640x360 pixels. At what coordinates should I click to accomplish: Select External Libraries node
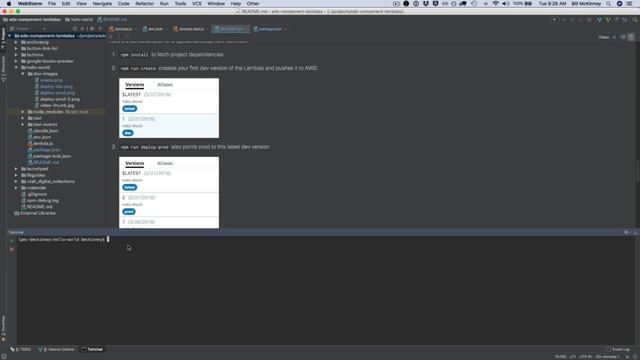tap(35, 213)
